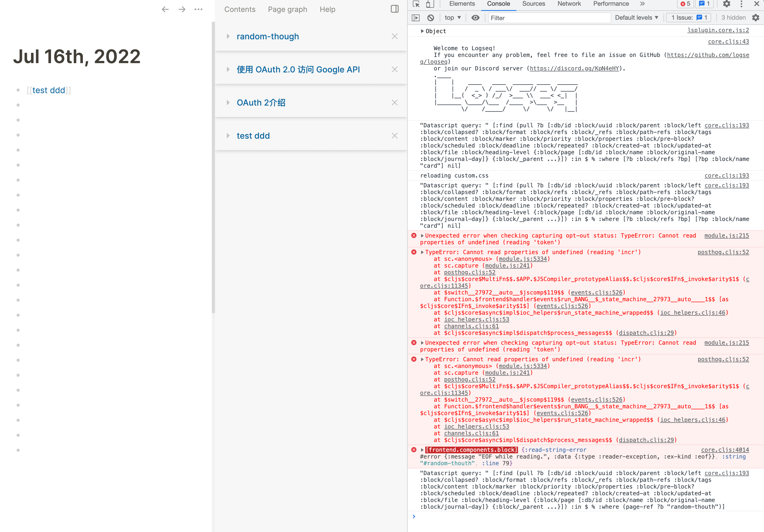Screen dimensions: 764x532
Task: Expand the first 'reading token' error entry
Action: 422,236
